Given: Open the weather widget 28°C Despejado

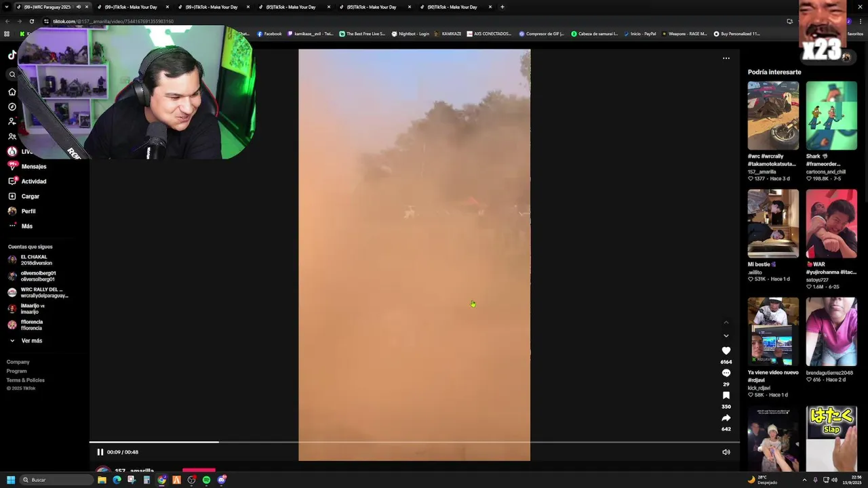Looking at the screenshot, I should (762, 480).
